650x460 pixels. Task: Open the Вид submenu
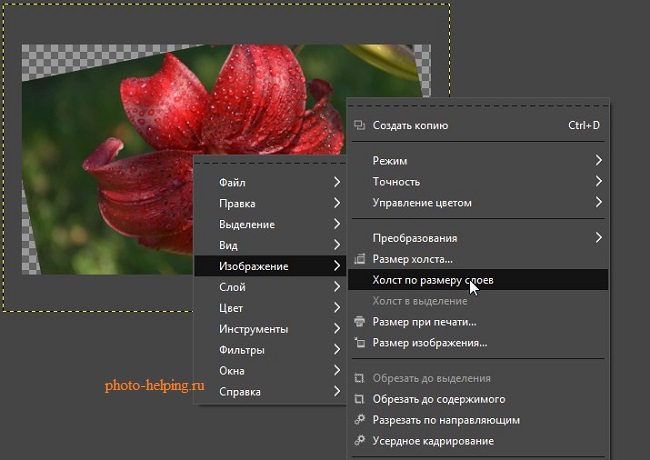tap(270, 245)
